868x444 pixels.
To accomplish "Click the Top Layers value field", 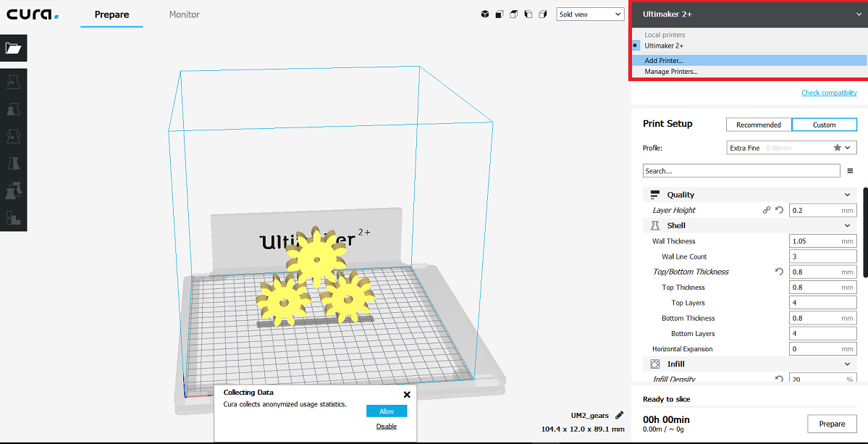I will click(x=823, y=303).
